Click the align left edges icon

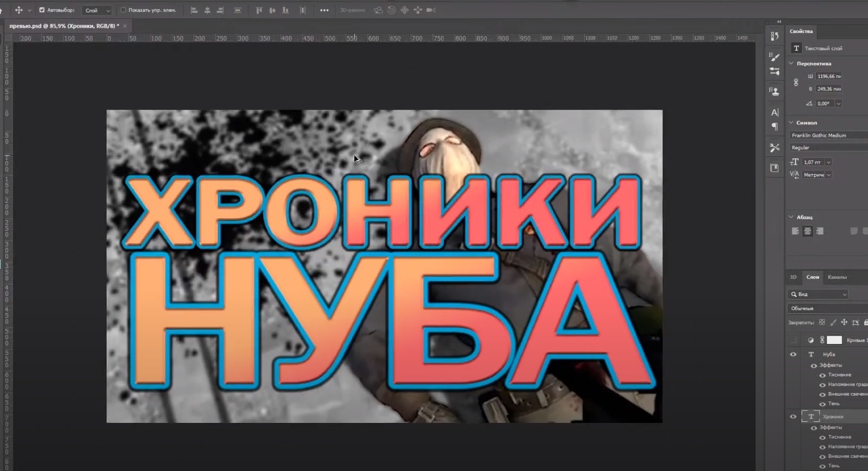click(194, 10)
